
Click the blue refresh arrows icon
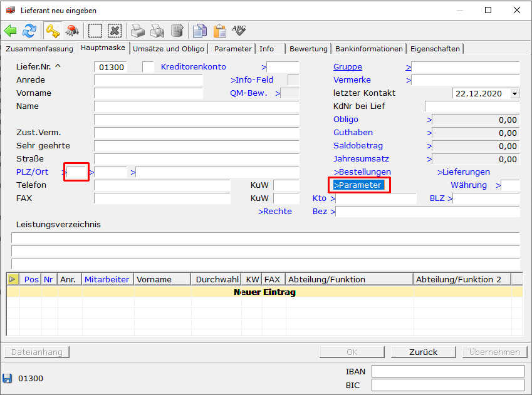click(29, 31)
